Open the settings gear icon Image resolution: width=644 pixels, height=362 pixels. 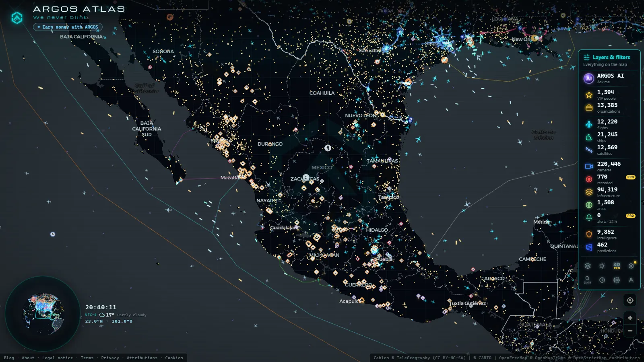point(617,280)
